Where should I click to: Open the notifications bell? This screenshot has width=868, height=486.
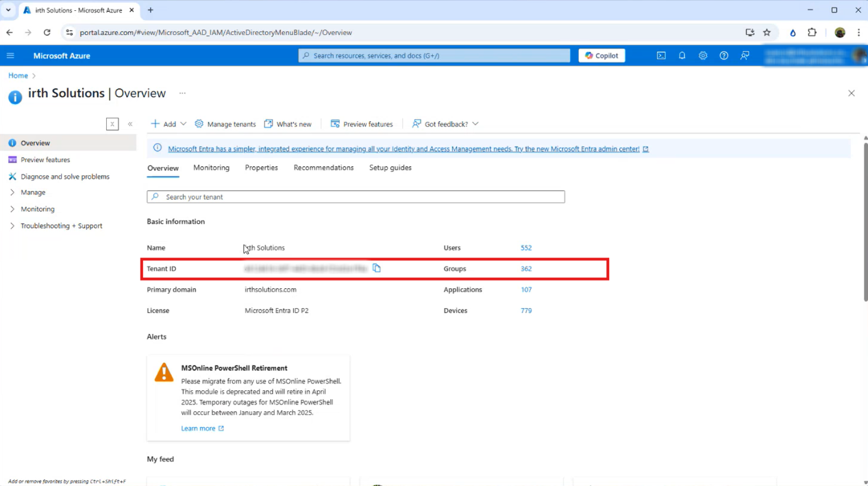tap(682, 55)
